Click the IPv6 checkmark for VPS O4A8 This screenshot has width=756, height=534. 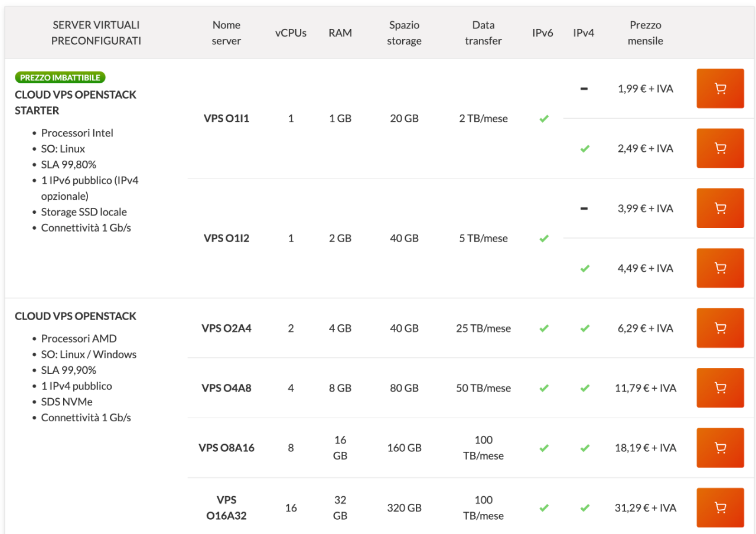[x=544, y=388]
